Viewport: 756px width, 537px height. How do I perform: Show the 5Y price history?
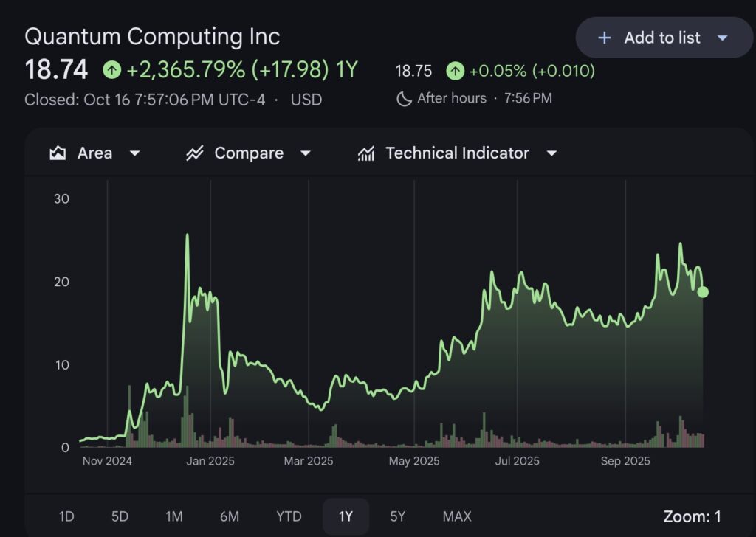[398, 516]
